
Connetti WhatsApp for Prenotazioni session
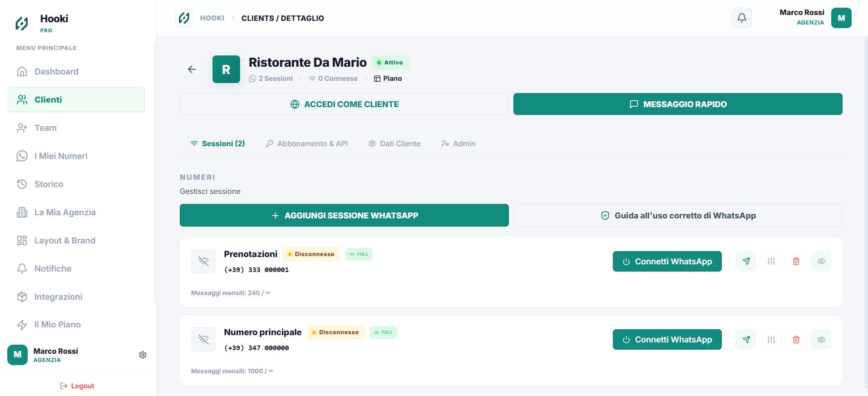click(x=667, y=261)
